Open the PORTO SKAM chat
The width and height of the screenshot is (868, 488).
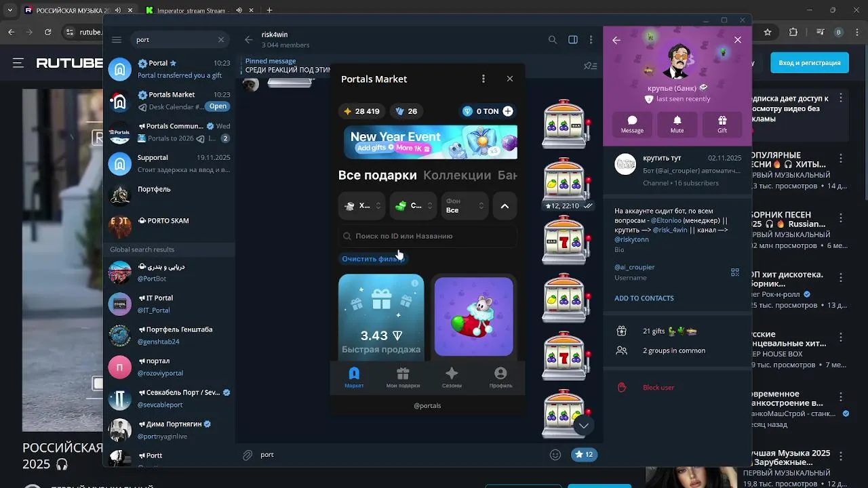click(x=169, y=226)
